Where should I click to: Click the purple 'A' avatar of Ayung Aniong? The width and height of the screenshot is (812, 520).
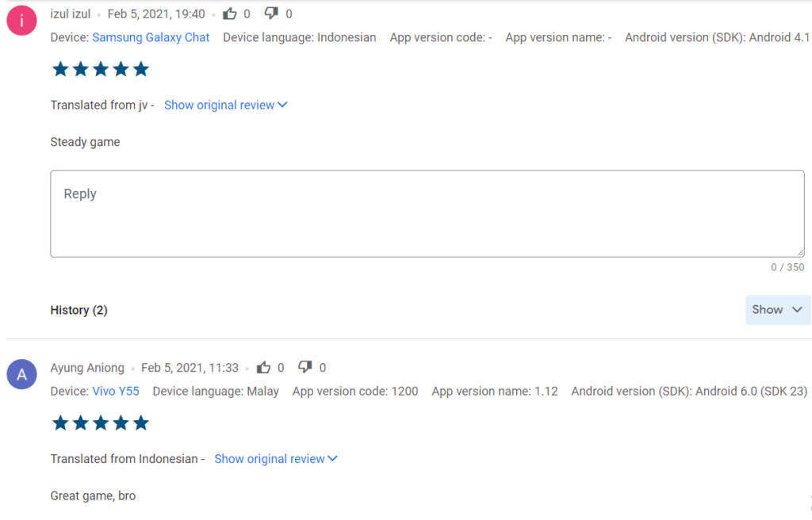click(x=21, y=374)
